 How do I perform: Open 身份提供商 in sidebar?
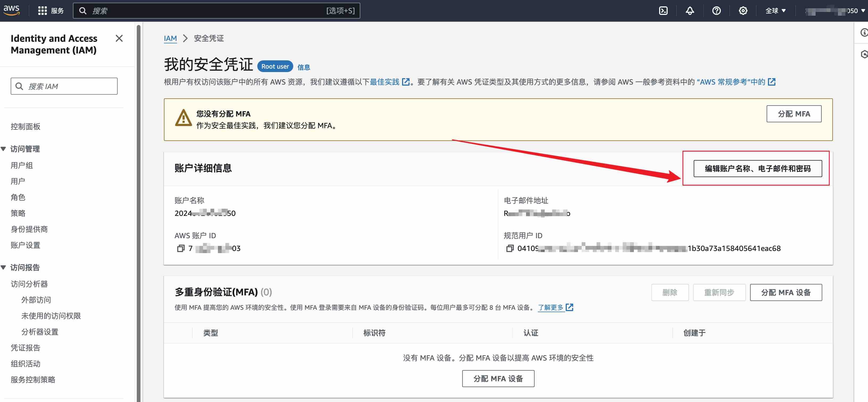pos(29,229)
